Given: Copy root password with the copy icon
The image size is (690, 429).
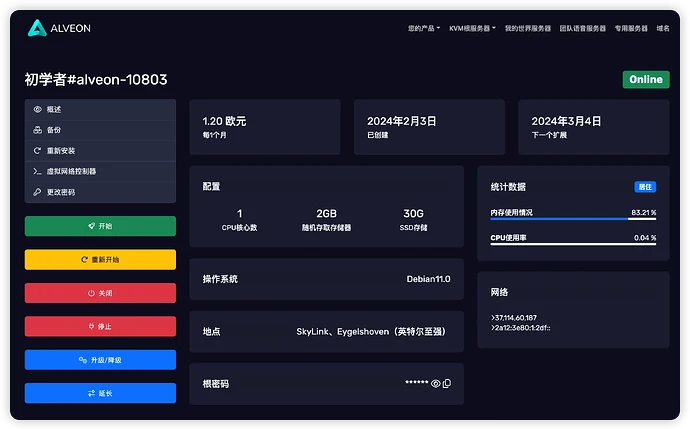Looking at the screenshot, I should point(447,384).
